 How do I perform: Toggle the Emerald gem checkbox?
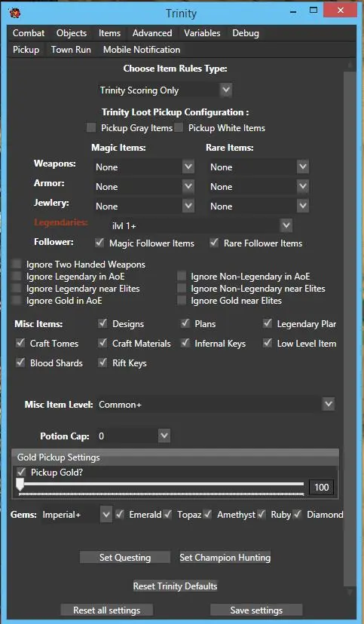[x=120, y=514]
